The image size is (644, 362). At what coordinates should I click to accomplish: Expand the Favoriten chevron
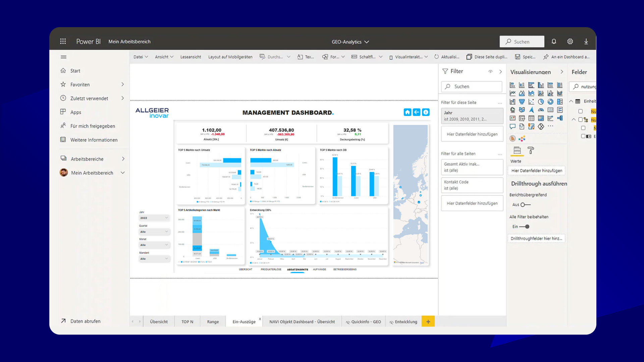[122, 84]
